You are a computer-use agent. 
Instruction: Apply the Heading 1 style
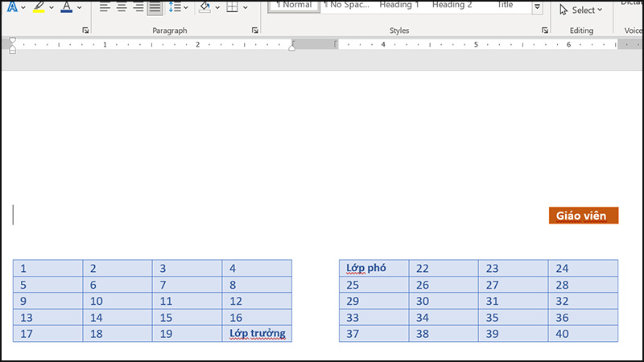click(400, 5)
